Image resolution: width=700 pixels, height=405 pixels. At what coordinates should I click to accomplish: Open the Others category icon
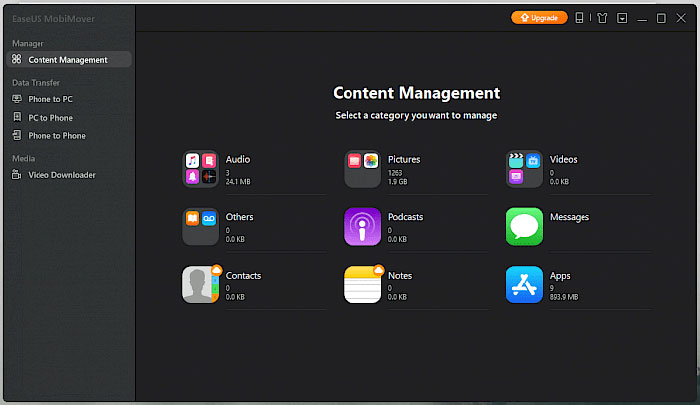[x=200, y=226]
